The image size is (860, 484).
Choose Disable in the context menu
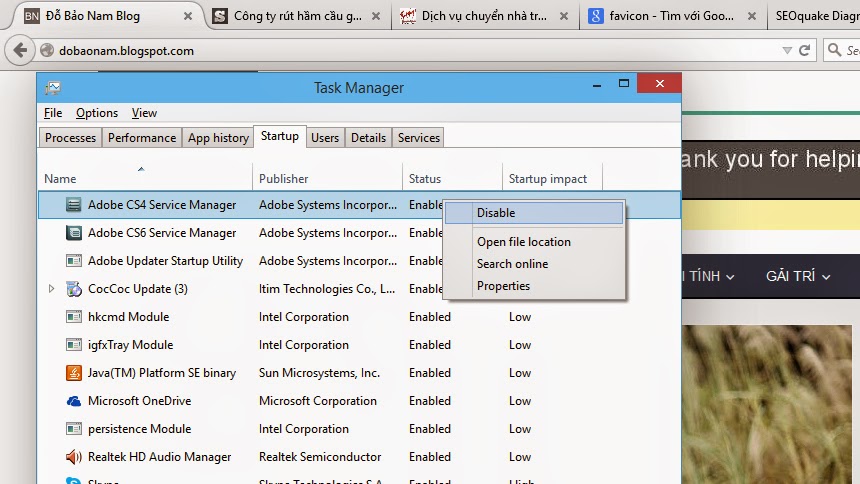coord(534,213)
